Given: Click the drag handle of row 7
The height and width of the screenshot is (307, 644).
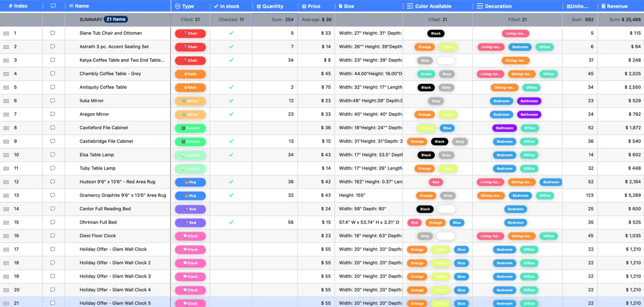Looking at the screenshot, I should 6,114.
